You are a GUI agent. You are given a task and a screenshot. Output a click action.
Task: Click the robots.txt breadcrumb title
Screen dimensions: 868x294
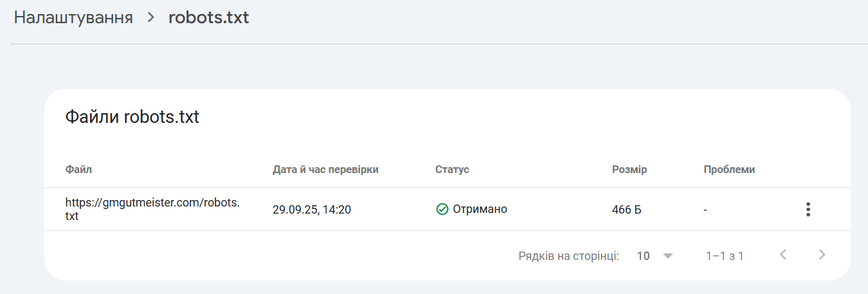click(208, 18)
